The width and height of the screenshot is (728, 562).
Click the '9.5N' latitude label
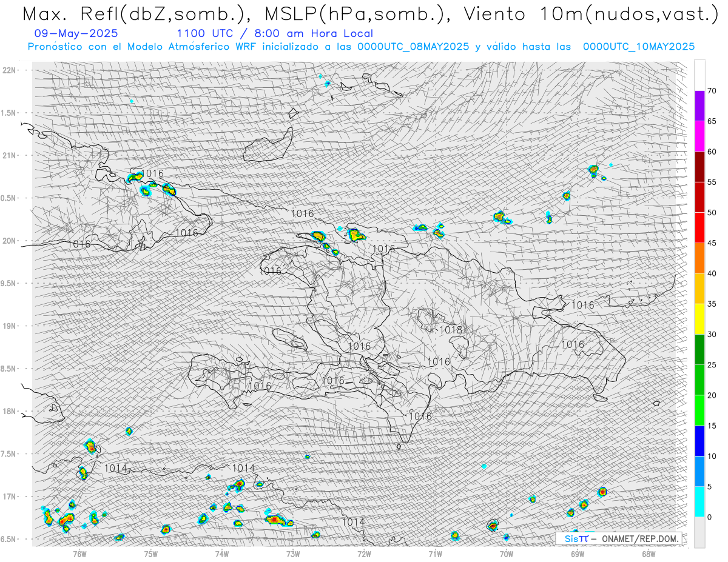pyautogui.click(x=8, y=283)
